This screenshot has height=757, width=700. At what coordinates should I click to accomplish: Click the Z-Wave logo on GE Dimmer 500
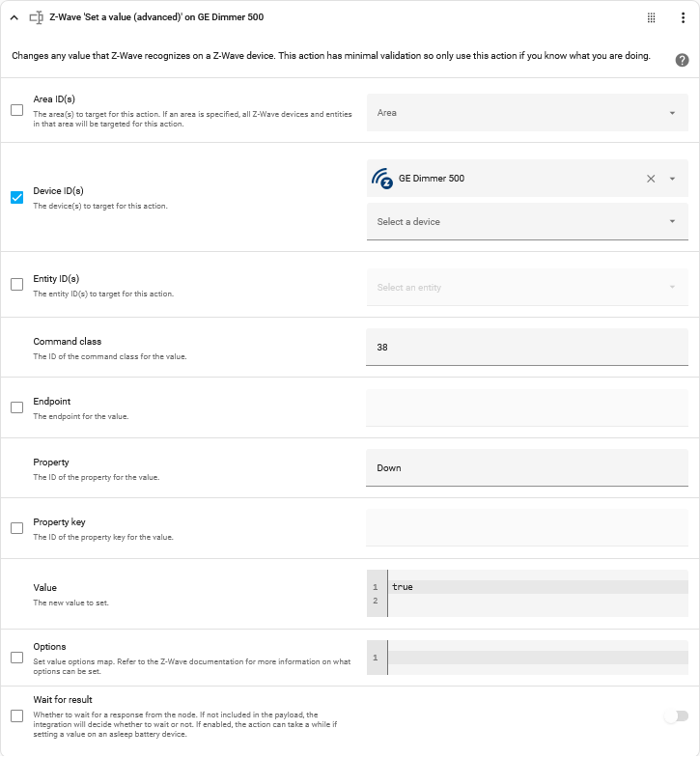coord(382,179)
